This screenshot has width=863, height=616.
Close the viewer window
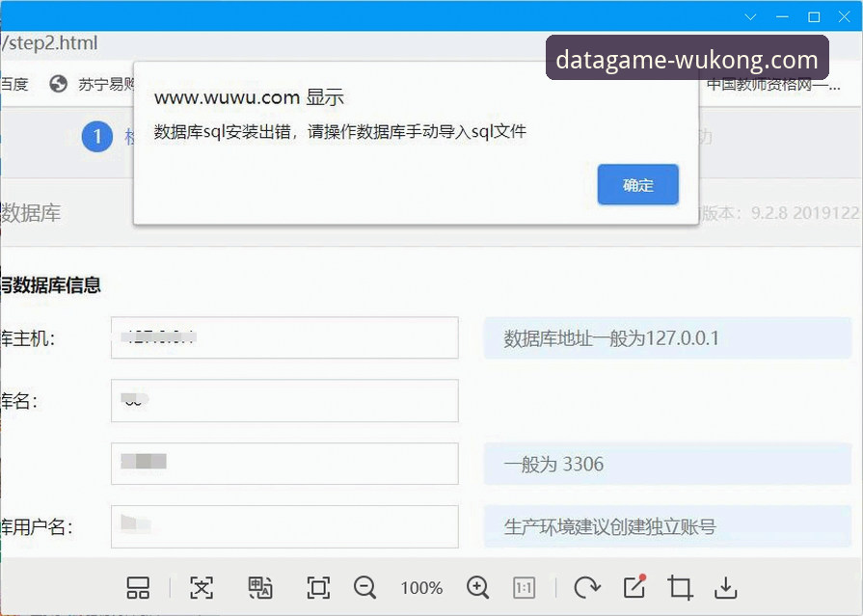(845, 17)
